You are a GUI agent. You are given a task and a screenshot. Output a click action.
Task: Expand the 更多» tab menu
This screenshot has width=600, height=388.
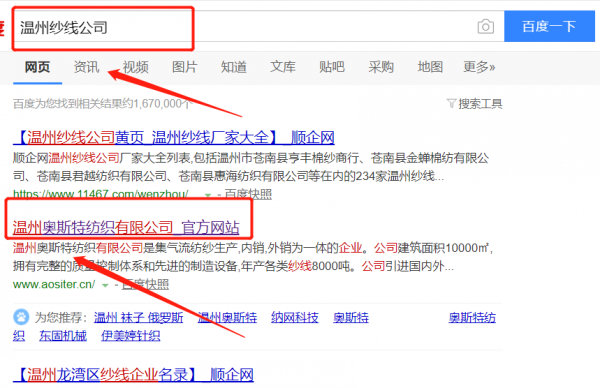479,67
